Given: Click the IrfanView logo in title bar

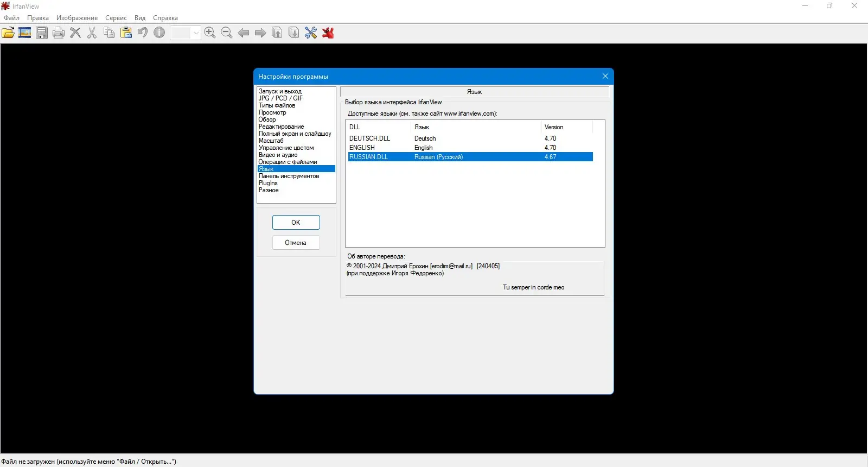Looking at the screenshot, I should (5, 6).
